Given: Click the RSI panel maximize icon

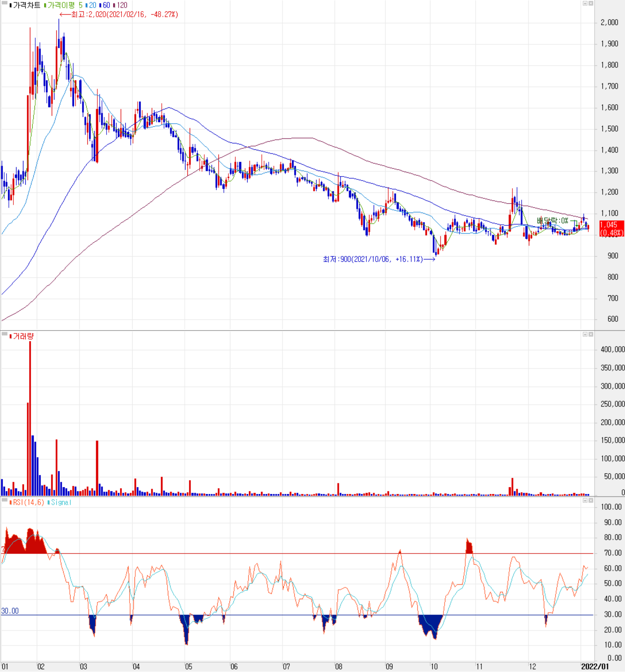Looking at the screenshot, I should 585,500.
